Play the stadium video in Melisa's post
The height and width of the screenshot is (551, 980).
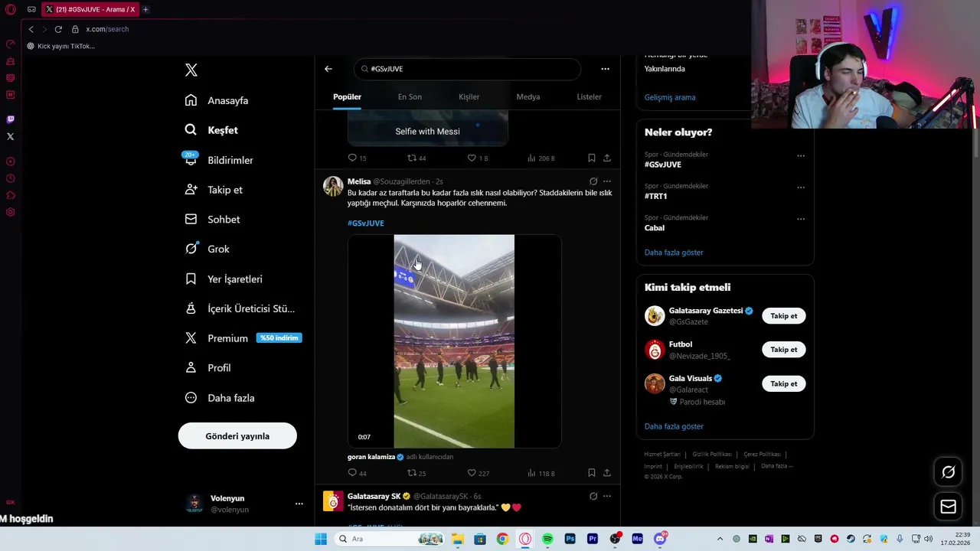(x=454, y=341)
